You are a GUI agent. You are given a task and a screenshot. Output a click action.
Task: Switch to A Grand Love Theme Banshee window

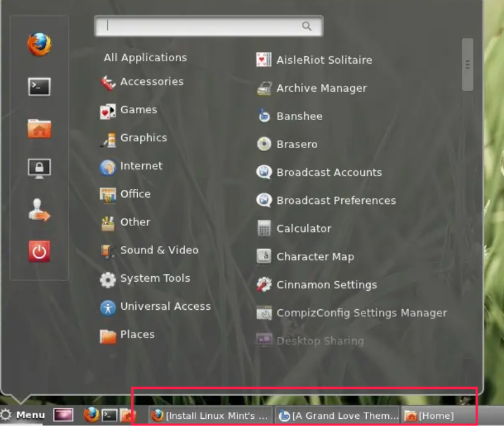[337, 415]
